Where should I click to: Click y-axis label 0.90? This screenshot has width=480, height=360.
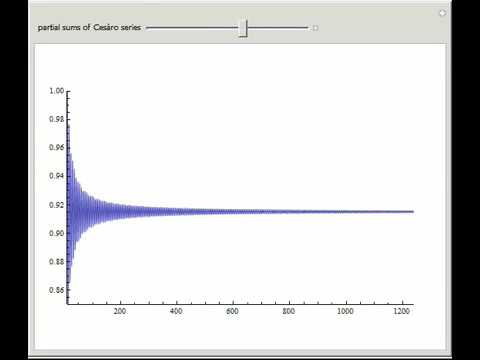click(x=56, y=233)
